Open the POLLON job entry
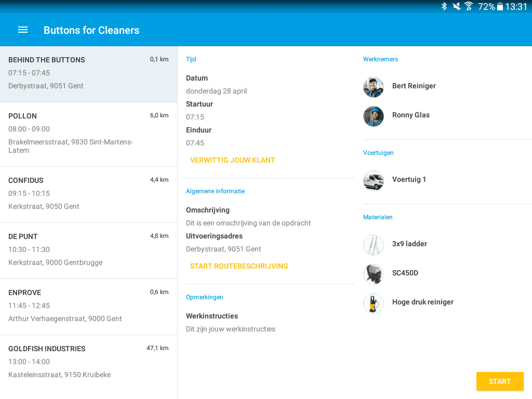The width and height of the screenshot is (532, 399). (88, 134)
